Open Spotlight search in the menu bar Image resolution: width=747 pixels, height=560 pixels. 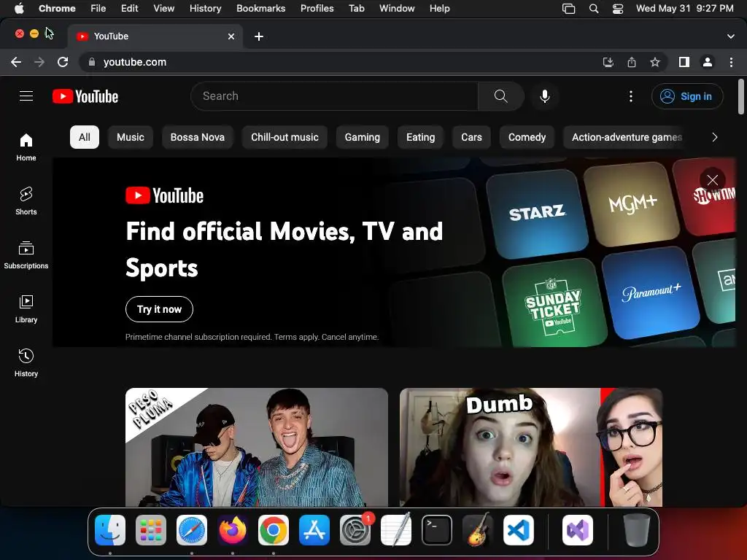(594, 9)
